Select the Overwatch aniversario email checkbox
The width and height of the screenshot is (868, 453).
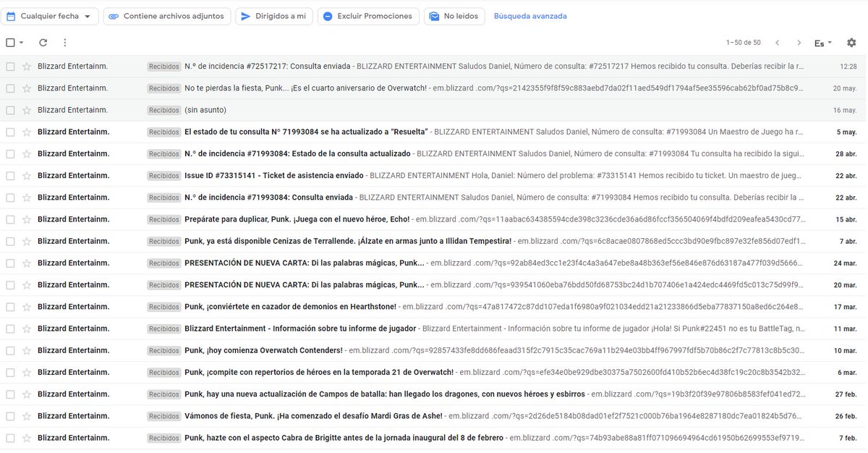(x=10, y=88)
